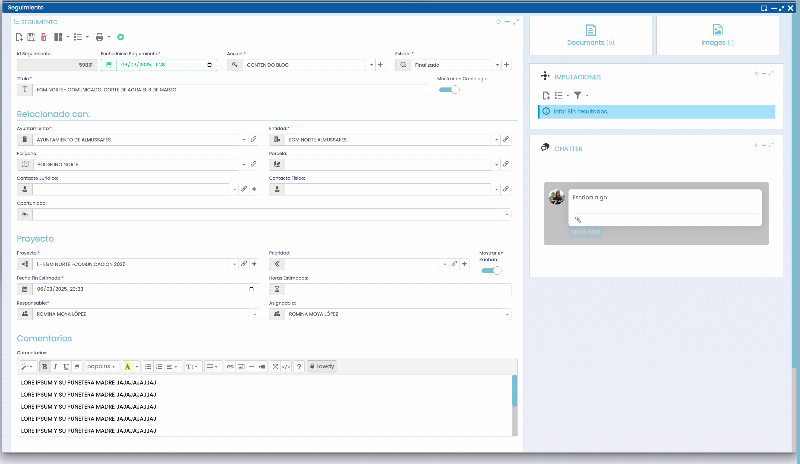This screenshot has width=800, height=464.
Task: Click the plus icon beside the Estado field
Action: pos(506,64)
